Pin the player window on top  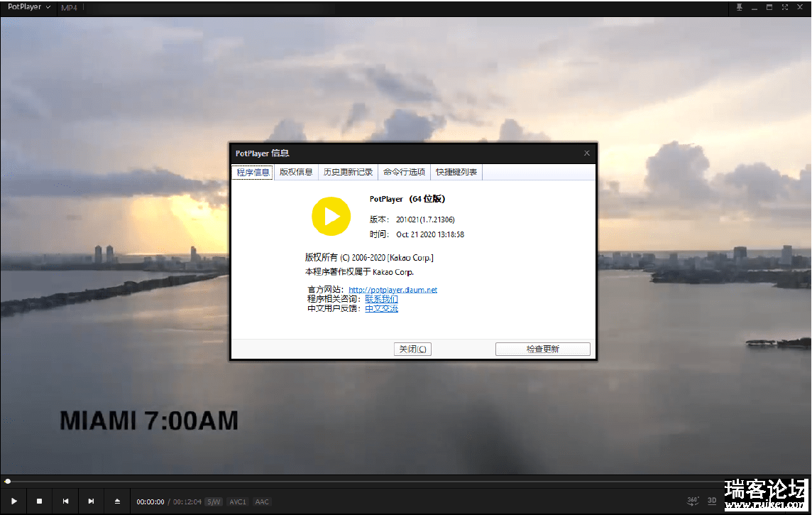point(740,7)
